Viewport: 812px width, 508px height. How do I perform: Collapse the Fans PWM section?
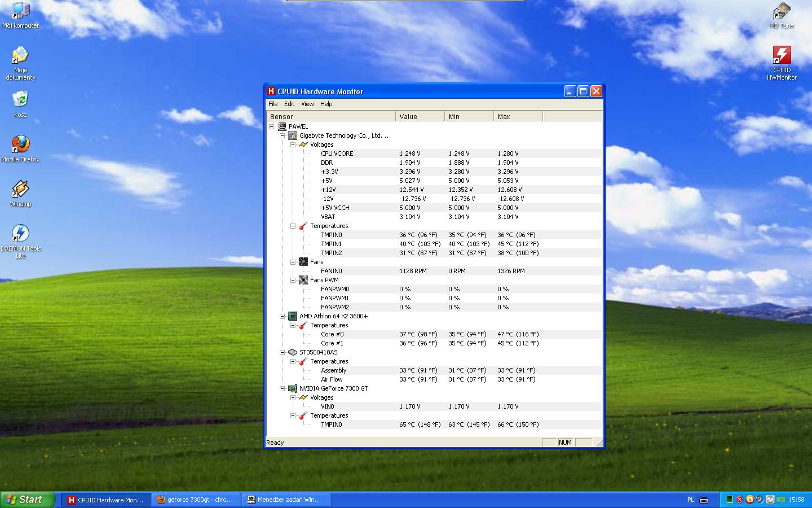coord(293,280)
